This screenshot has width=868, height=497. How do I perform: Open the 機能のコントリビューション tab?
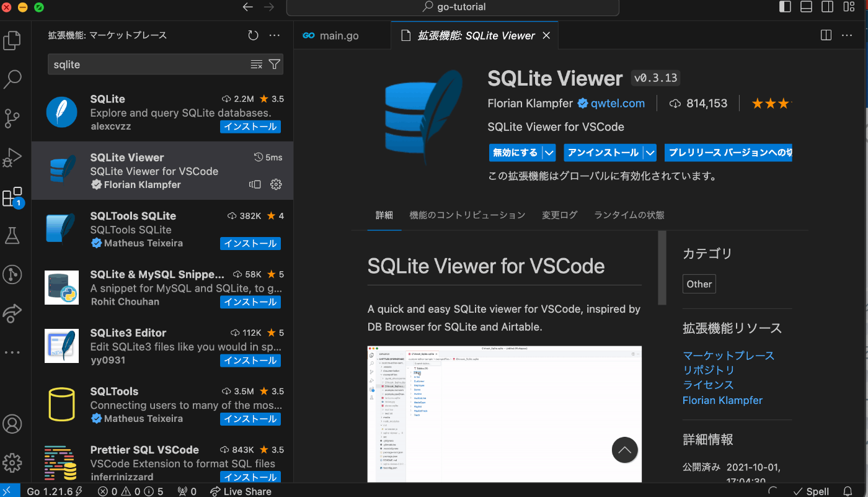pos(467,215)
